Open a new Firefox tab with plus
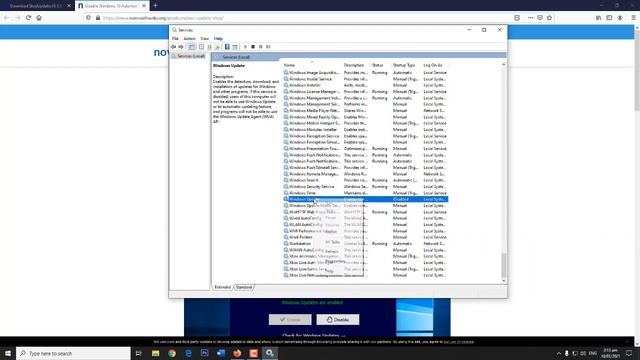Viewport: 640px width, 360px height. (155, 6)
